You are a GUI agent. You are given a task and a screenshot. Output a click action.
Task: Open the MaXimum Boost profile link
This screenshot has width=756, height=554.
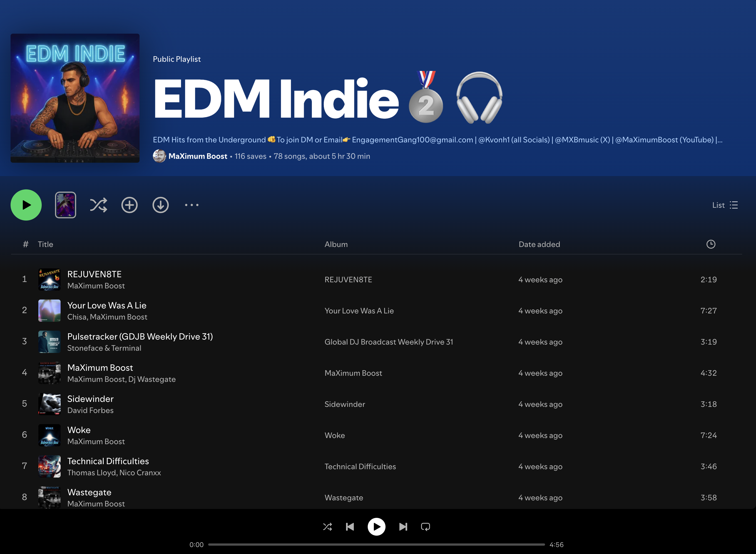[x=198, y=156]
